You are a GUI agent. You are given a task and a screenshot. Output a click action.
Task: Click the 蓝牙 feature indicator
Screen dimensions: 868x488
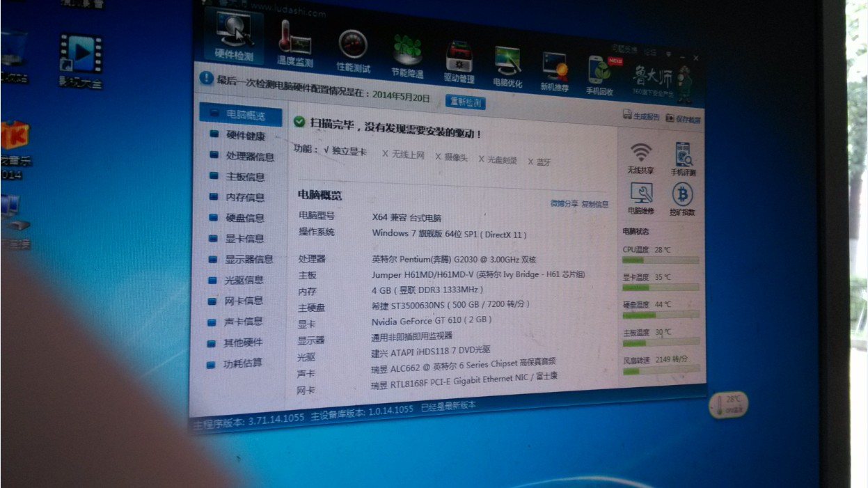(x=539, y=162)
